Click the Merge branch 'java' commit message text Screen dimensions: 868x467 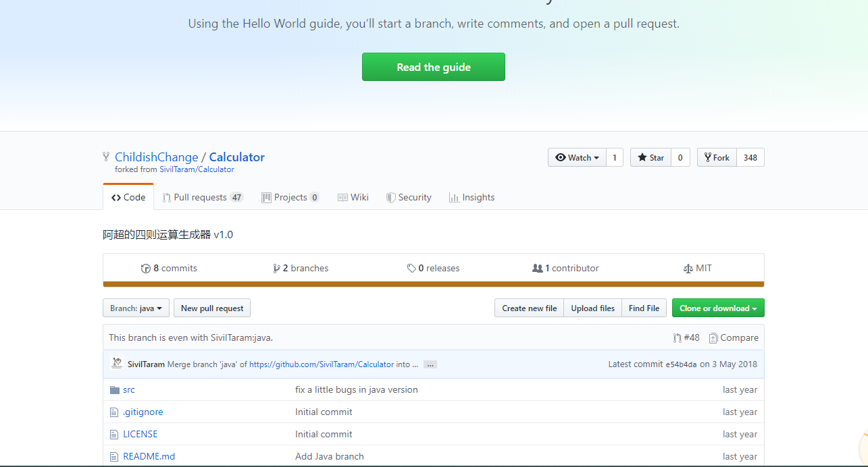[x=207, y=364]
